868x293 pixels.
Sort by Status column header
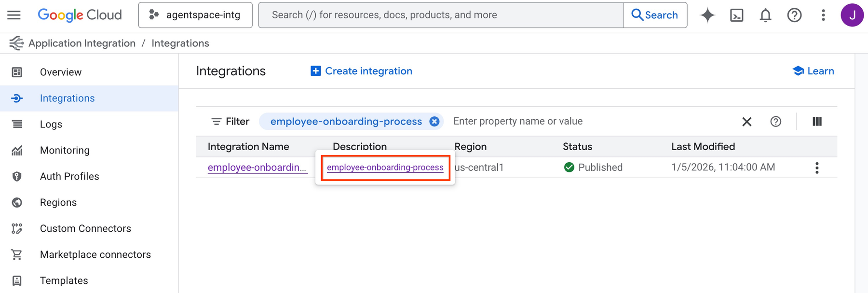[577, 146]
